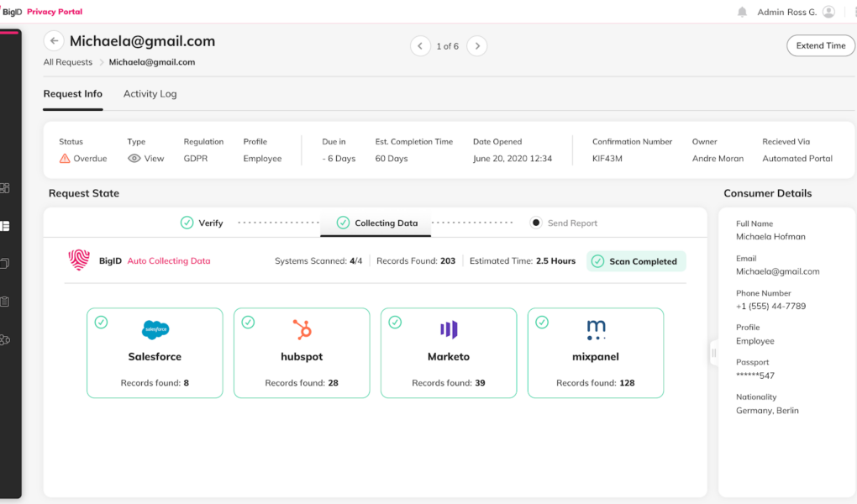Open the copy documents sidebar icon
857x504 pixels.
point(5,264)
